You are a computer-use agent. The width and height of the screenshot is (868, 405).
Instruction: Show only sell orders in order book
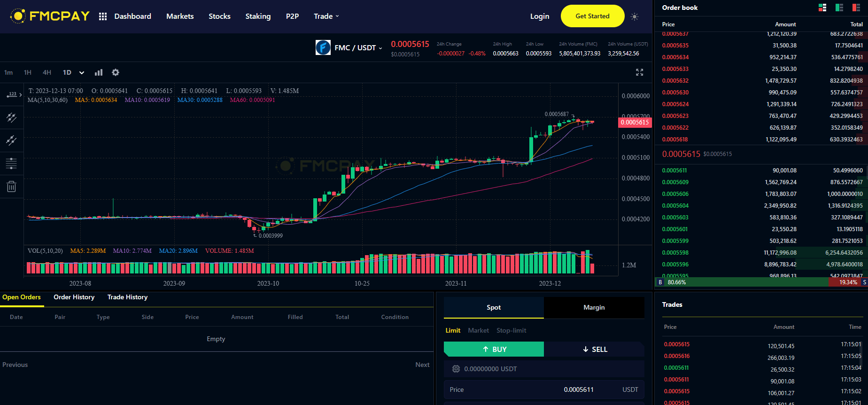[856, 8]
